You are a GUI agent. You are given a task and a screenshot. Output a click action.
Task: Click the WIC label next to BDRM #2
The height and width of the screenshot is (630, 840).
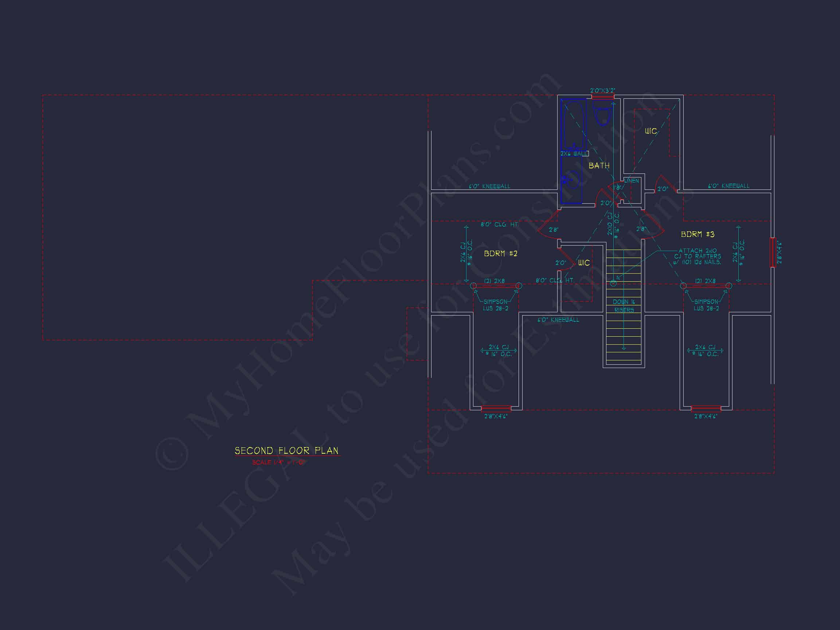click(x=584, y=263)
